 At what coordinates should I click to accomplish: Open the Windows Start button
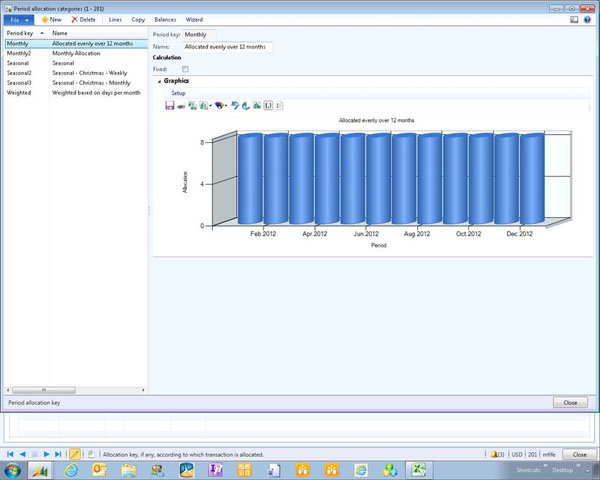13,470
